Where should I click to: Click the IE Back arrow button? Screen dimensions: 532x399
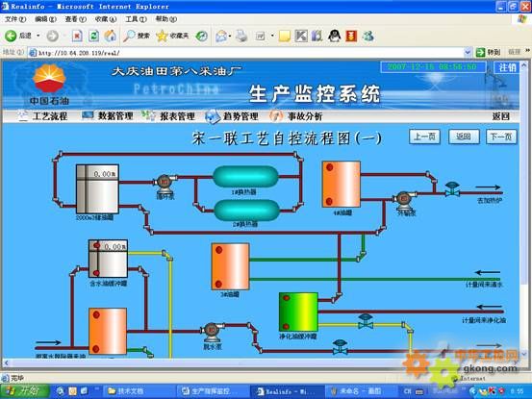tap(11, 36)
